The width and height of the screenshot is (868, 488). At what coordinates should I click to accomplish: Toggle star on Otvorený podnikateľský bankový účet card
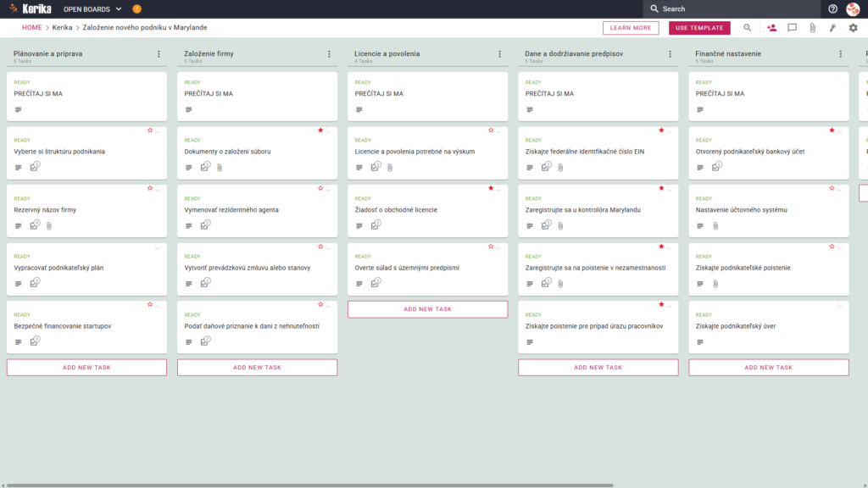point(832,130)
